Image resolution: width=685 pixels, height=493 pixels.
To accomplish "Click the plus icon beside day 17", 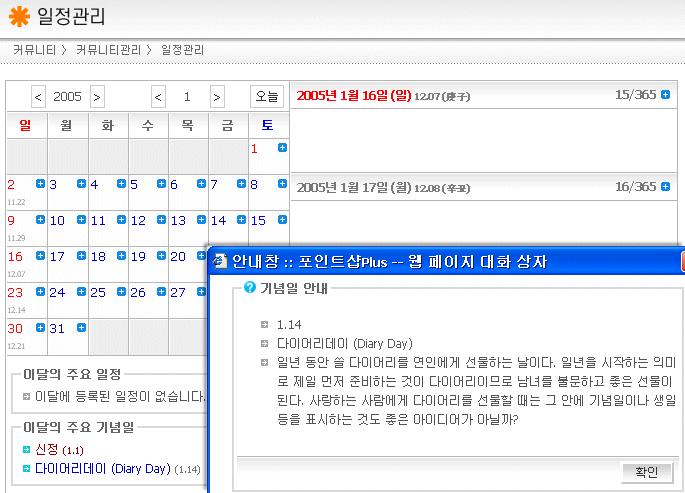I will point(80,256).
